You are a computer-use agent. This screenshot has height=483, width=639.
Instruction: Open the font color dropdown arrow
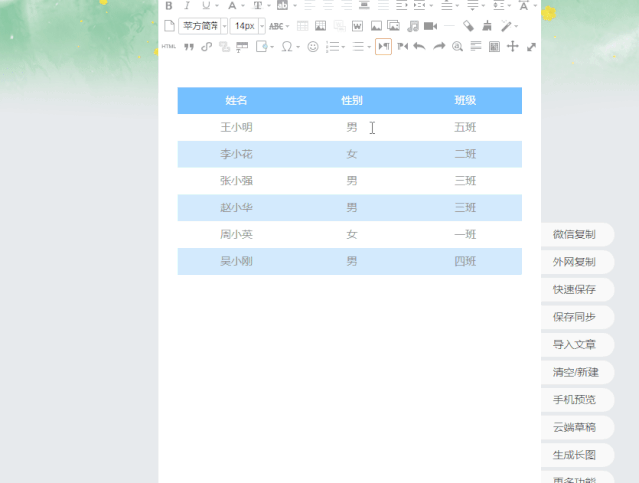tap(243, 6)
